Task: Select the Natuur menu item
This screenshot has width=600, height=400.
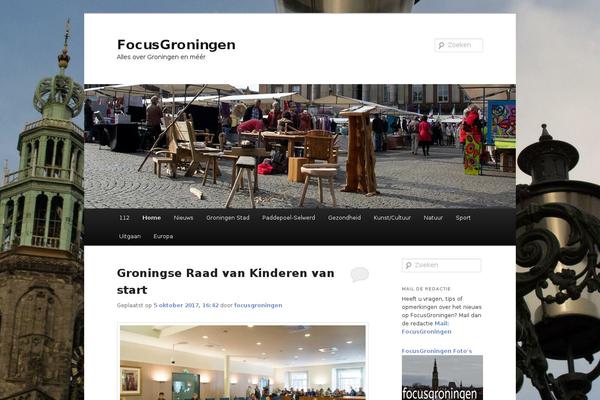Action: (433, 218)
